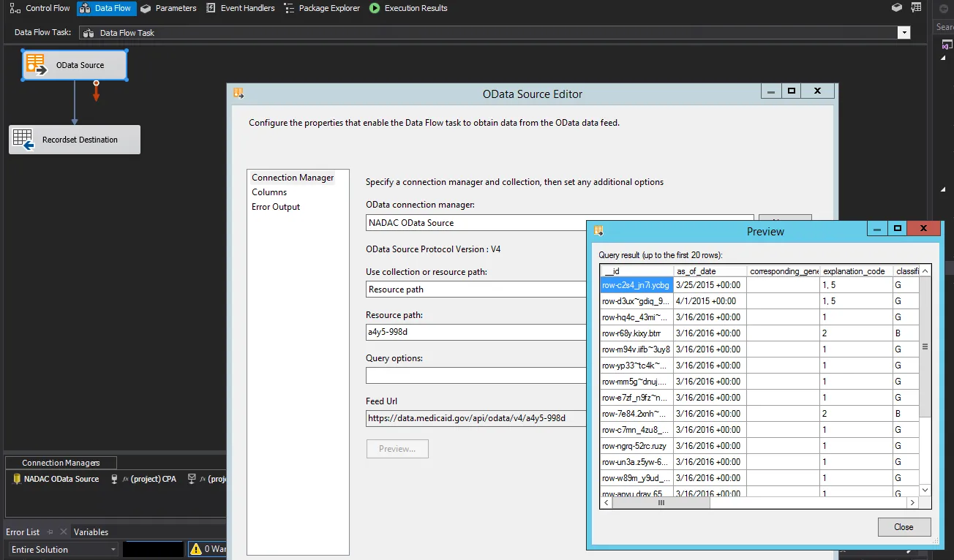Screen dimensions: 954x560
Task: Close the Preview dialog with Close button
Action: tap(904, 527)
